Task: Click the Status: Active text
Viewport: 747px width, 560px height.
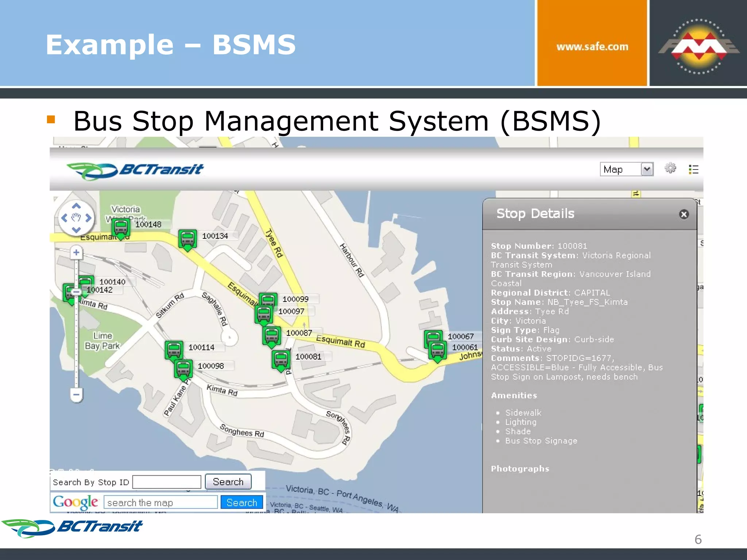Action: point(521,349)
